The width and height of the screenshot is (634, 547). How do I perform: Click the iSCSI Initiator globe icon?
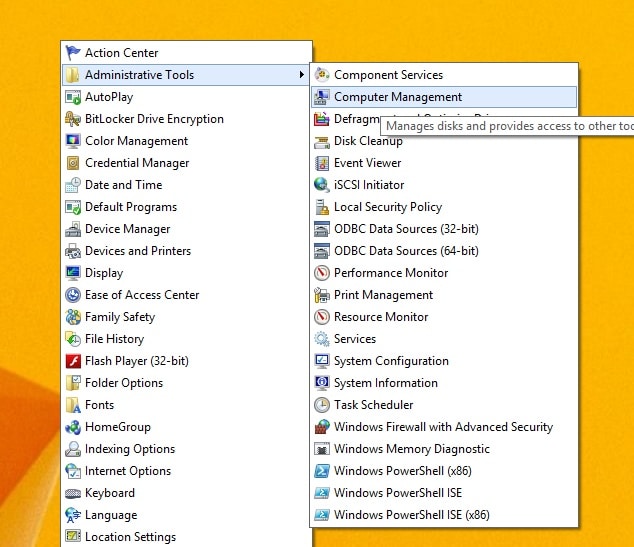[322, 185]
